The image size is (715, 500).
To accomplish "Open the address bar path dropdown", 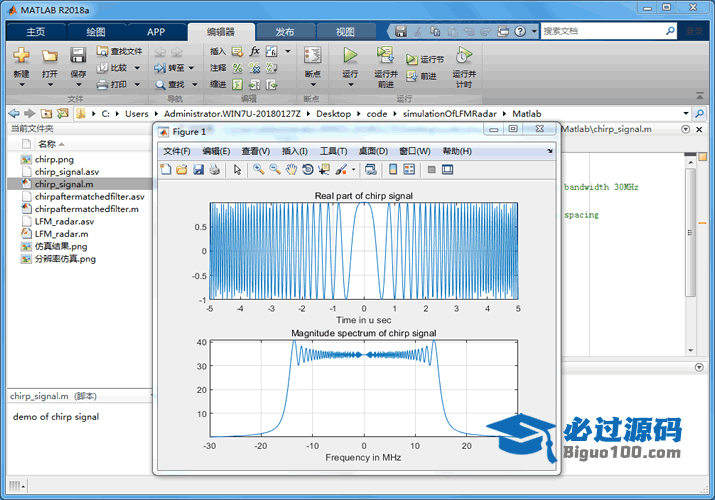I will tap(686, 113).
